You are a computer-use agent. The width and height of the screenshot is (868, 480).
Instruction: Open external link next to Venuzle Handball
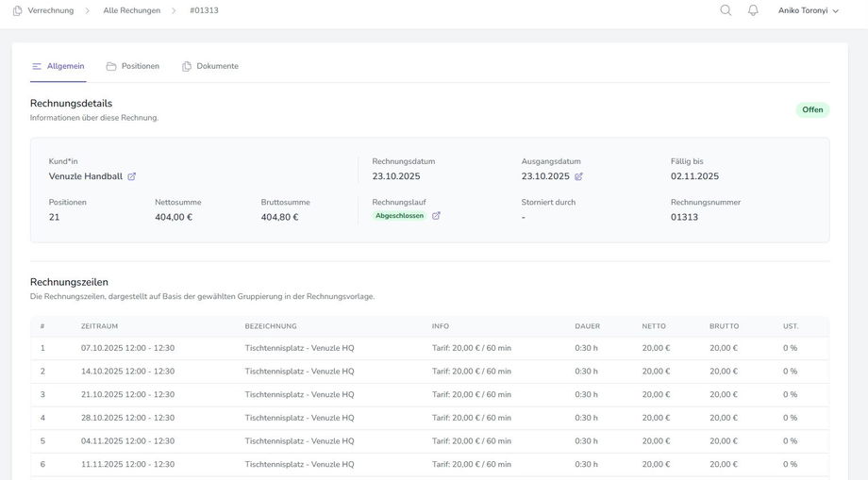pos(132,176)
